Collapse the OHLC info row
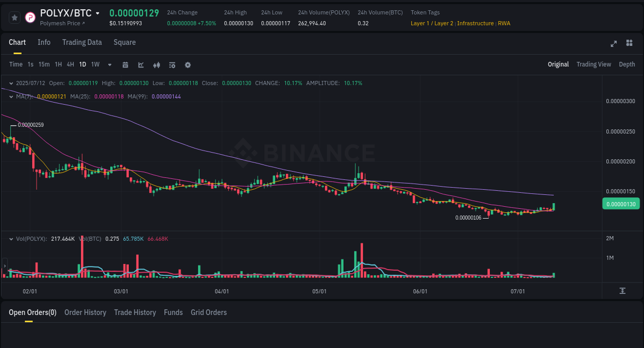This screenshot has height=348, width=644. pyautogui.click(x=11, y=82)
